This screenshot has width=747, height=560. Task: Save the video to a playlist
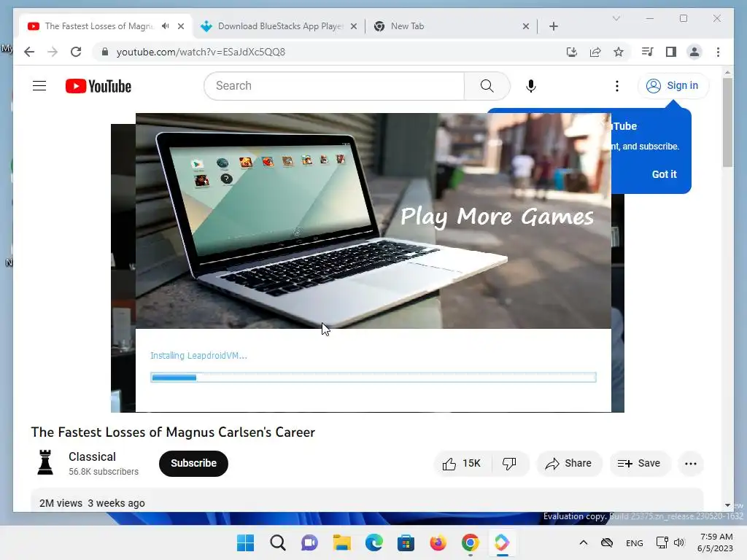(x=639, y=463)
